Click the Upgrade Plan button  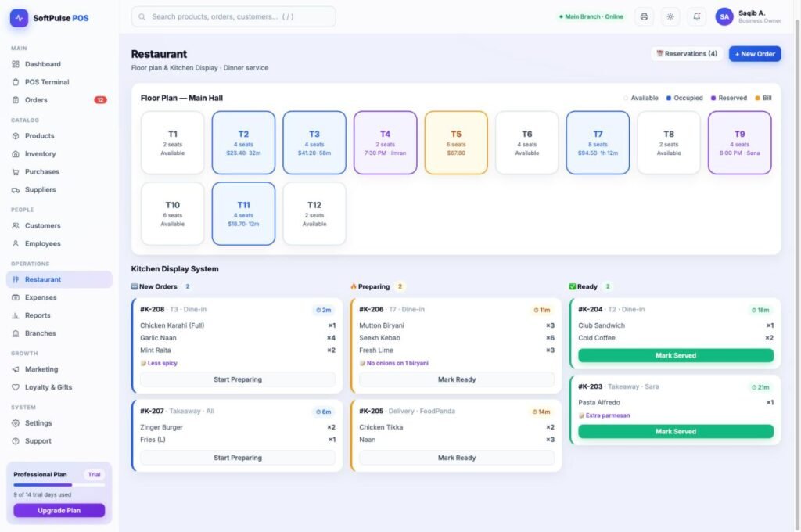coord(59,510)
